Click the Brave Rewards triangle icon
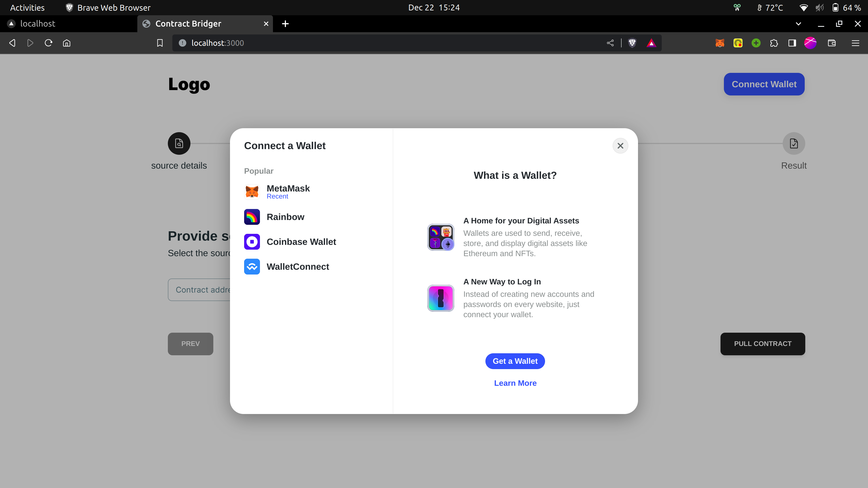The height and width of the screenshot is (488, 868). click(651, 43)
